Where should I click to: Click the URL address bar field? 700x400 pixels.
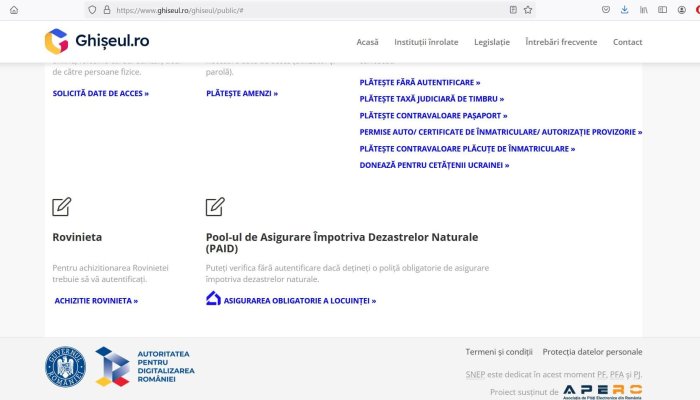[300, 10]
